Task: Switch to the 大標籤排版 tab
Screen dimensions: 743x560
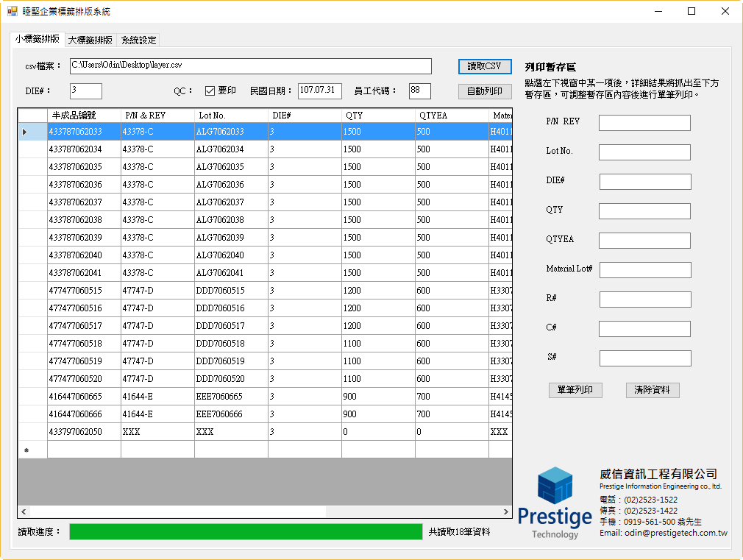Action: click(x=90, y=40)
